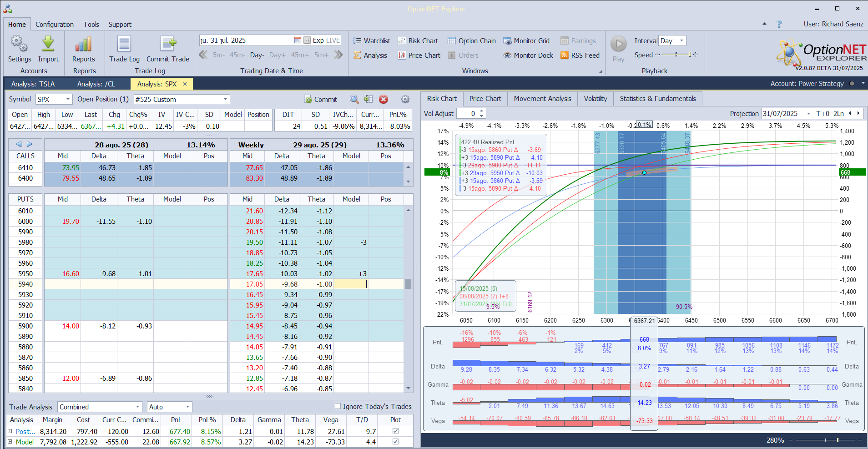Open the Movement Analysis tab
Screen dimensions: 868x449
[x=542, y=99]
